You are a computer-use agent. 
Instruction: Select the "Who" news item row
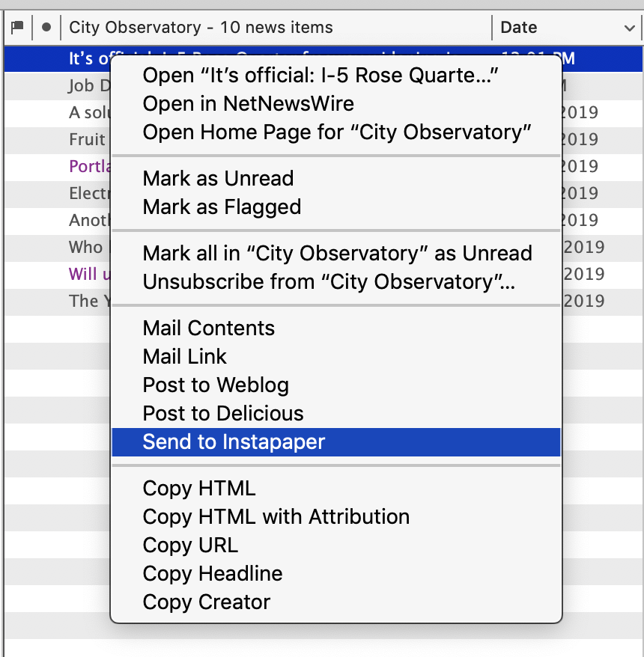tap(57, 247)
